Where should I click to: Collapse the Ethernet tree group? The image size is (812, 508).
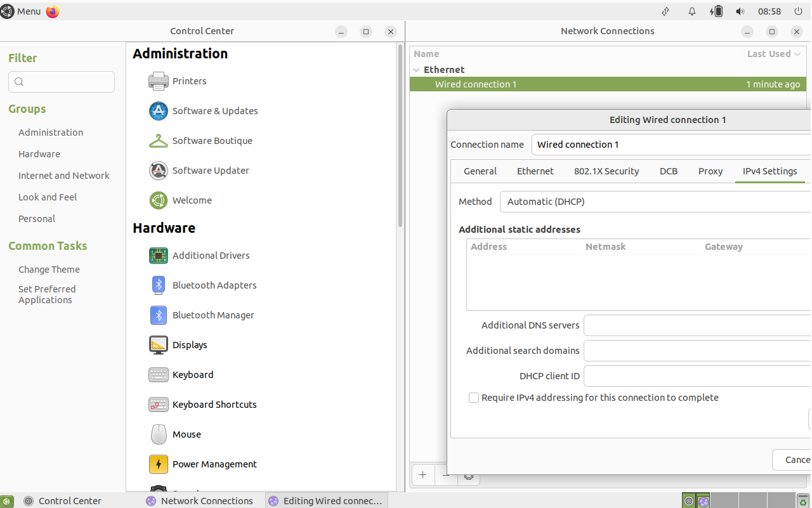pos(416,70)
